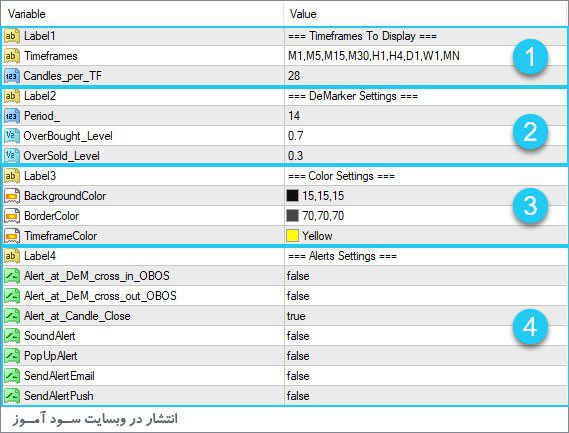Edit the OverBought_Level value 0.7

pyautogui.click(x=296, y=136)
